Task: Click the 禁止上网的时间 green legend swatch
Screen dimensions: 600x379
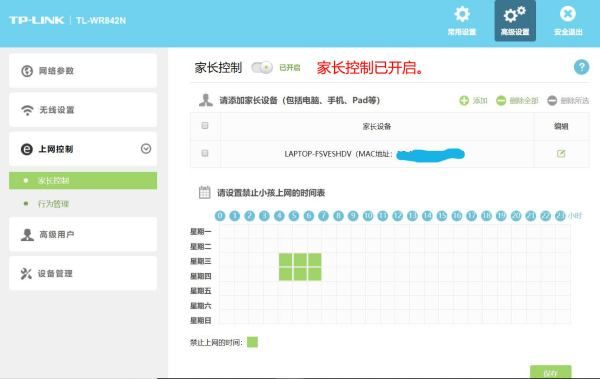Action: 253,342
